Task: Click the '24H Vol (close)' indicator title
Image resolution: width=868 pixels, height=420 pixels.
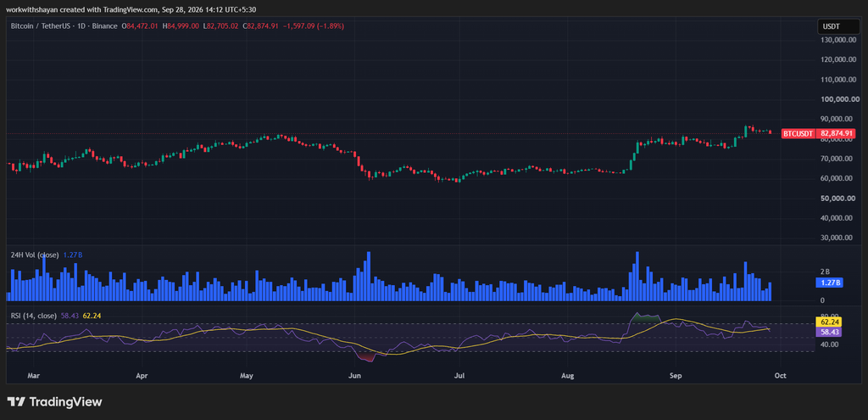Action: coord(35,255)
